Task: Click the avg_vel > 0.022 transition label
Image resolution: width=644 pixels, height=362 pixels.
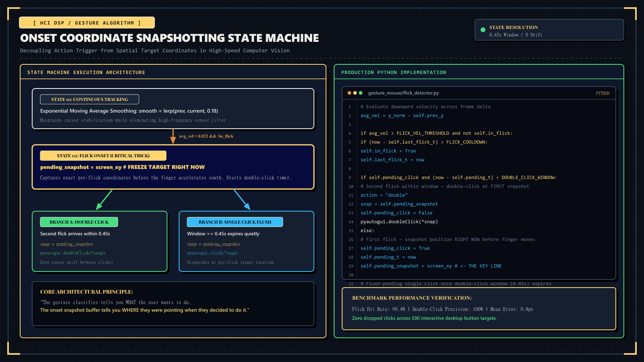Action: tap(206, 136)
